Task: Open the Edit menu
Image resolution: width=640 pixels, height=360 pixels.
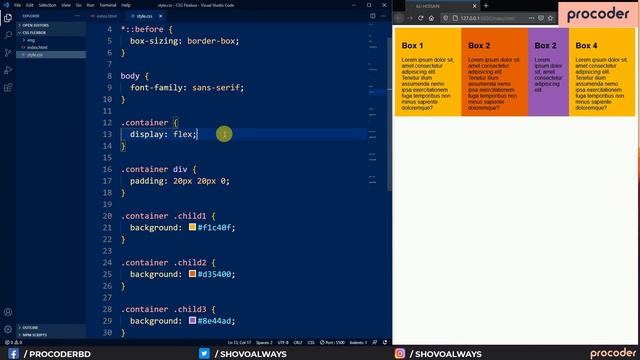Action: tap(29, 5)
